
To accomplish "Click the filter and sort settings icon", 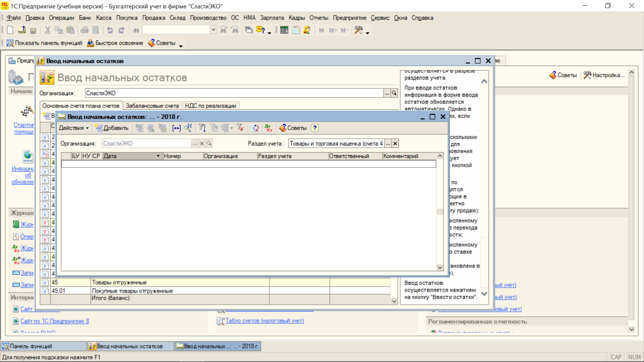I will [202, 128].
